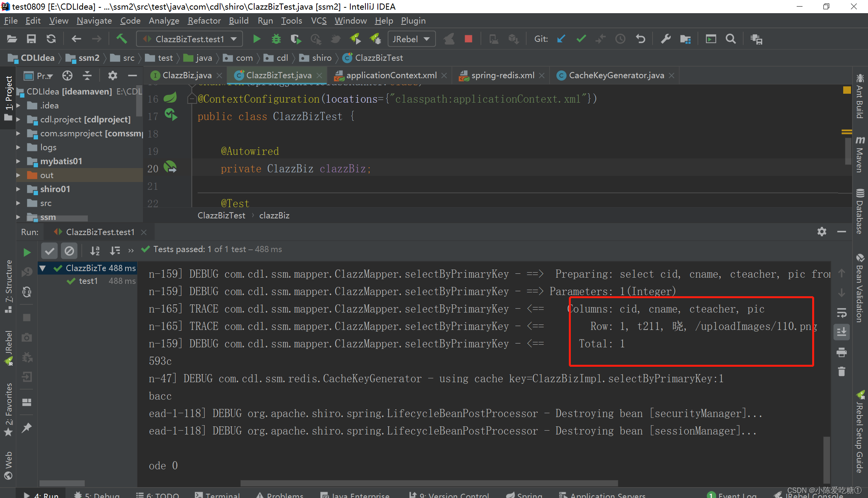The height and width of the screenshot is (498, 868).
Task: Click the trash icon to clear console
Action: pos(841,372)
